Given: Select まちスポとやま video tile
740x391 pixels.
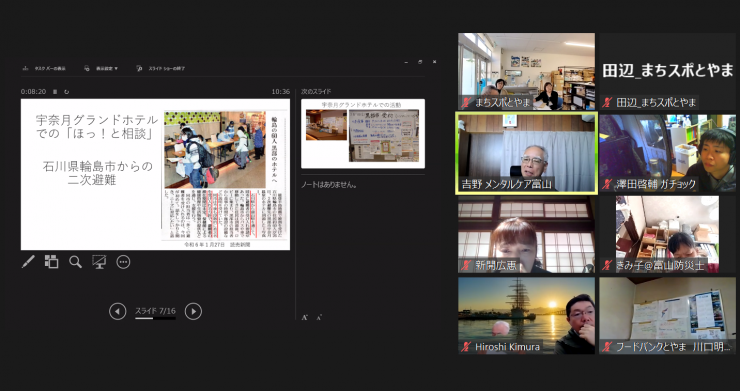Looking at the screenshot, I should click(x=526, y=71).
